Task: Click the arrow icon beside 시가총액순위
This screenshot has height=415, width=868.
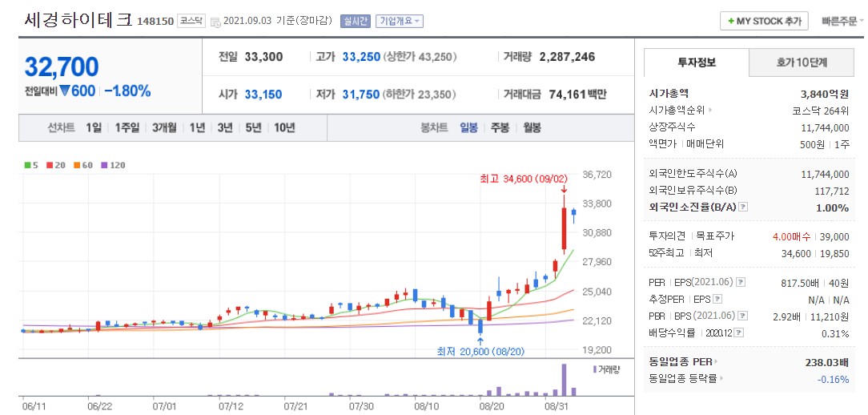Action: 711,111
